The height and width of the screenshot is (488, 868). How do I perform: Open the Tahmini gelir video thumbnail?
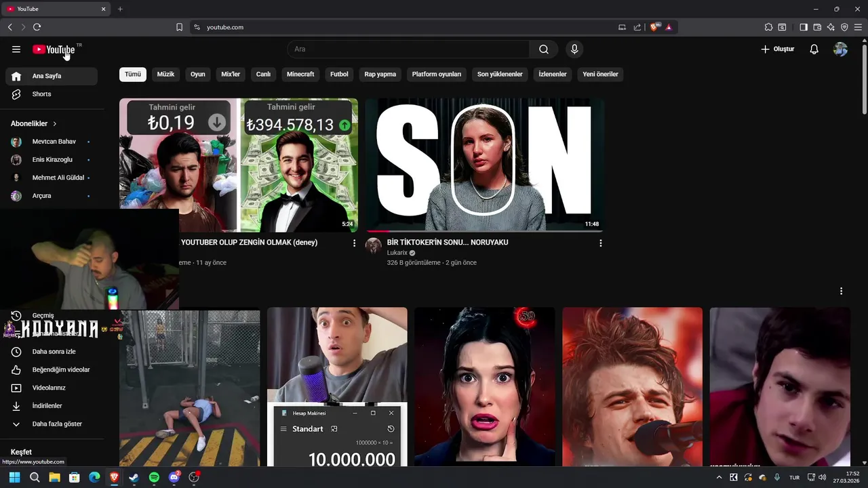(x=239, y=165)
